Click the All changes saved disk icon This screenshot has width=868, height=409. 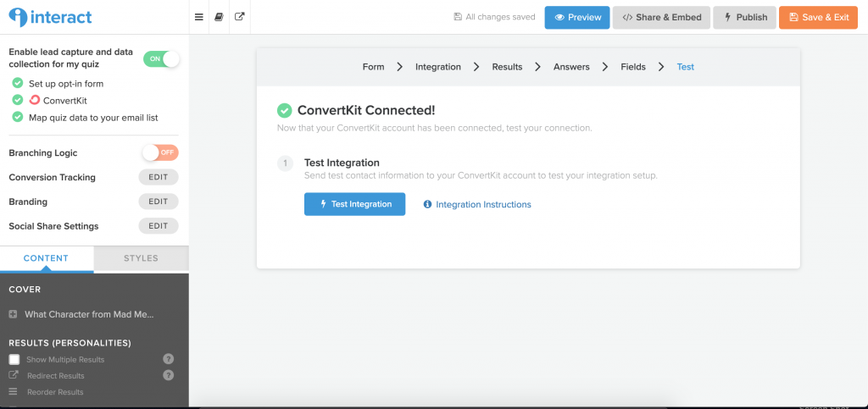coord(457,17)
